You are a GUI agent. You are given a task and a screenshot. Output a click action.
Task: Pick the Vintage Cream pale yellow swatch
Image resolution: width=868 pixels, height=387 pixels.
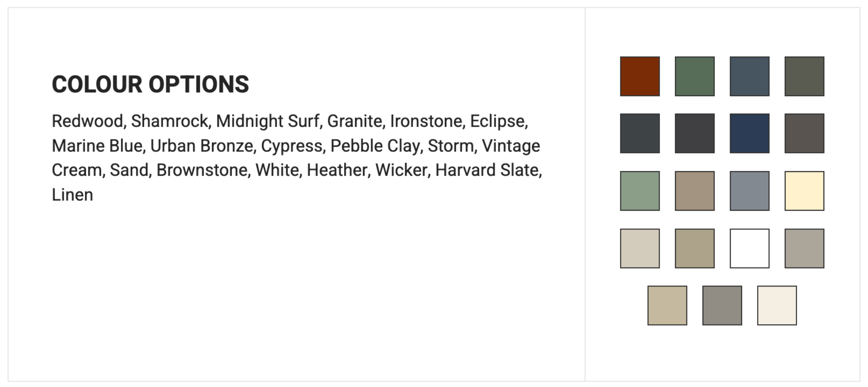[x=804, y=191]
